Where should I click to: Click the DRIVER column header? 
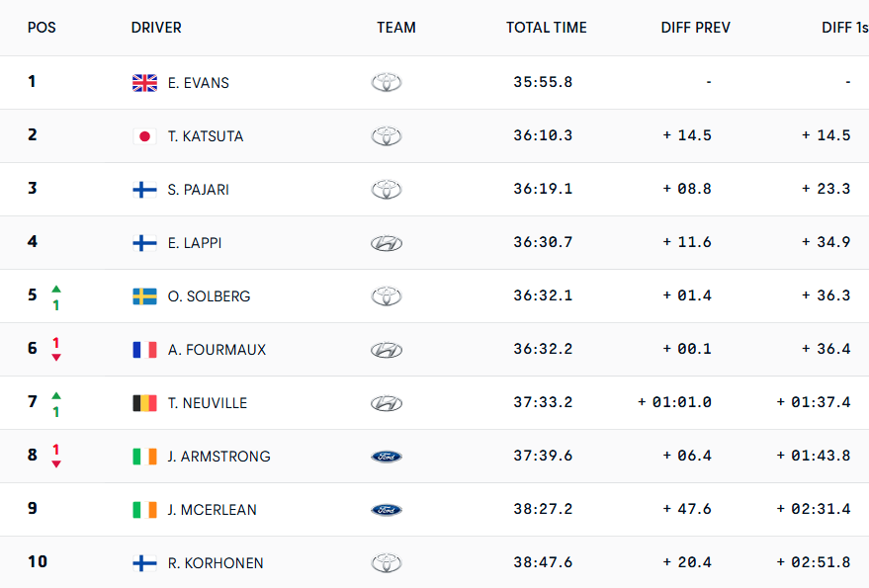156,28
